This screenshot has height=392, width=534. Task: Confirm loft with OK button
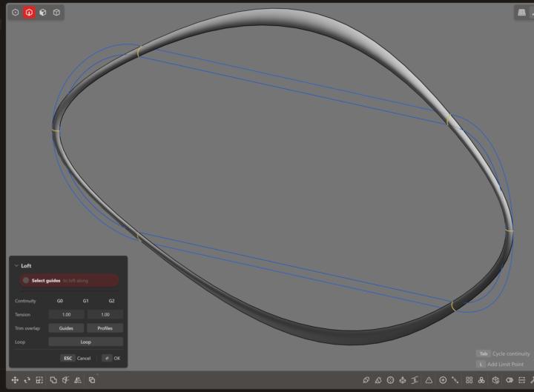pos(111,358)
